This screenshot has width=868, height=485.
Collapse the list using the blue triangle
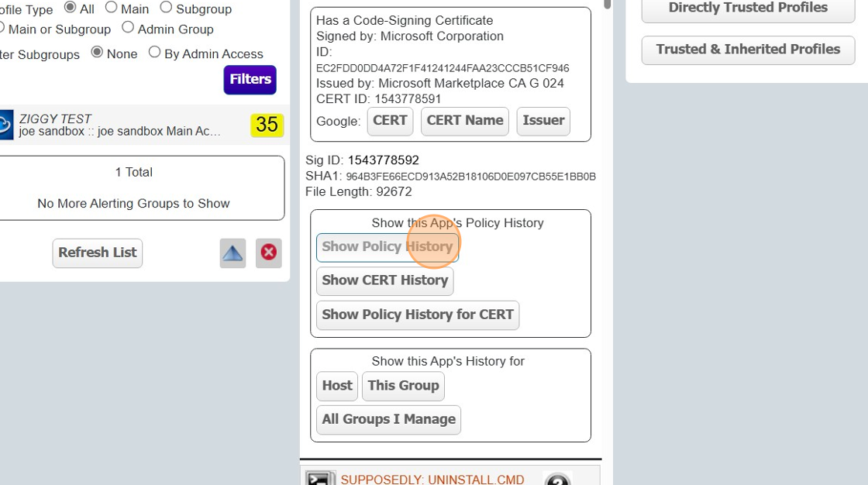pos(232,253)
